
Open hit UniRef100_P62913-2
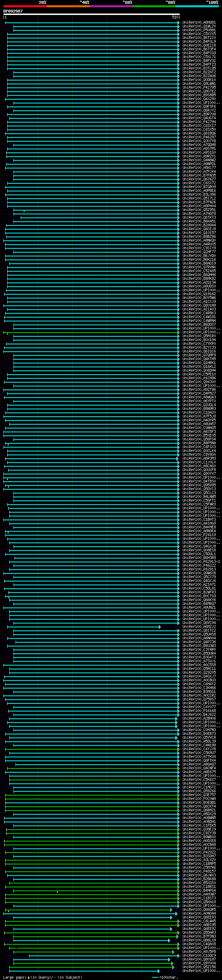click(201, 561)
